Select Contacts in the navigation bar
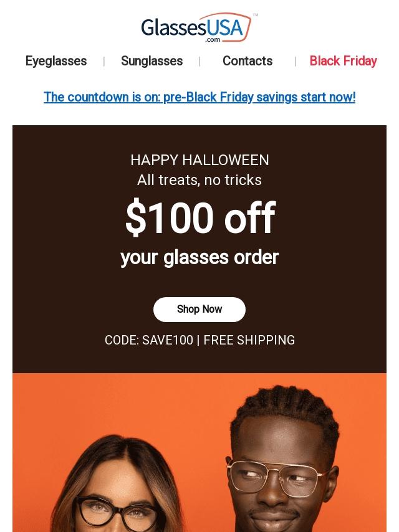This screenshot has height=532, width=399. coord(248,61)
